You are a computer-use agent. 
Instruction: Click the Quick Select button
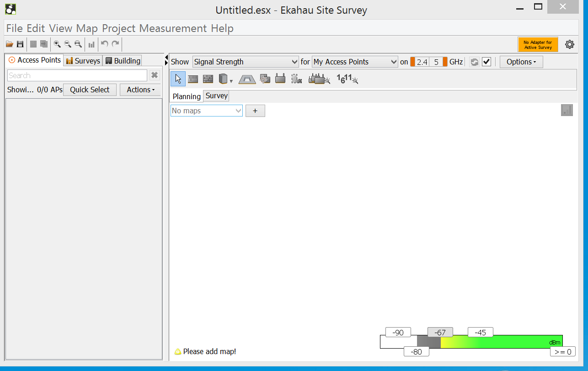coord(90,90)
